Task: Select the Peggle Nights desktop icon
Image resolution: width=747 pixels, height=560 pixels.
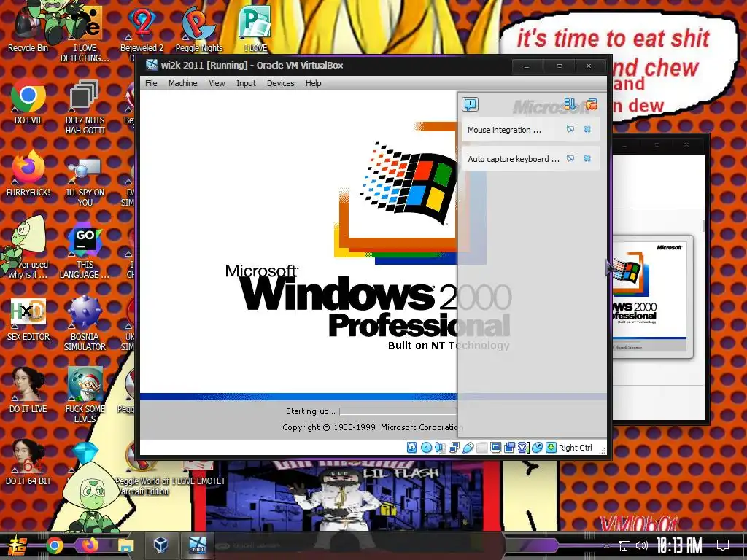Action: pyautogui.click(x=198, y=31)
